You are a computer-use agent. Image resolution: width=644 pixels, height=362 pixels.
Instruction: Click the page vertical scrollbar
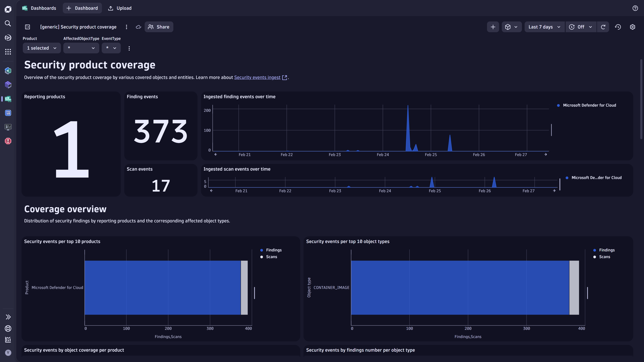pos(641,99)
